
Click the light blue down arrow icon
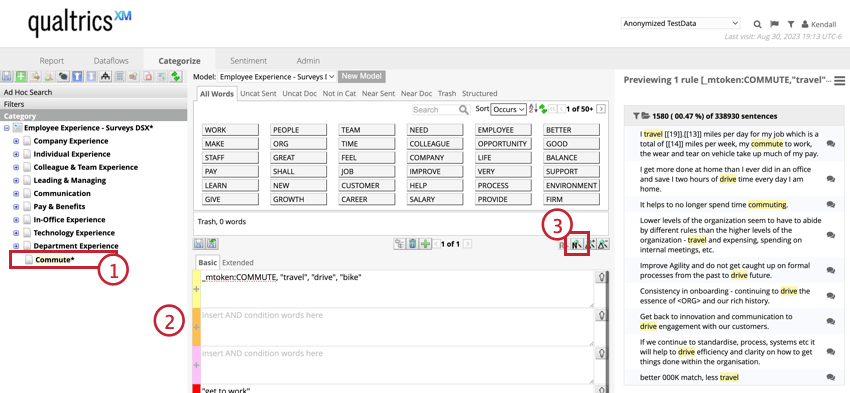(x=92, y=76)
